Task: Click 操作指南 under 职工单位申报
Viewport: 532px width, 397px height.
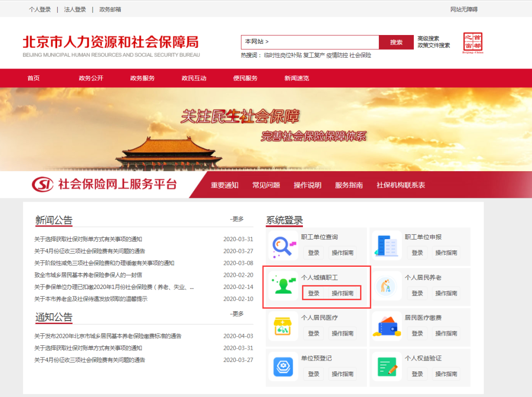Action: coord(446,253)
